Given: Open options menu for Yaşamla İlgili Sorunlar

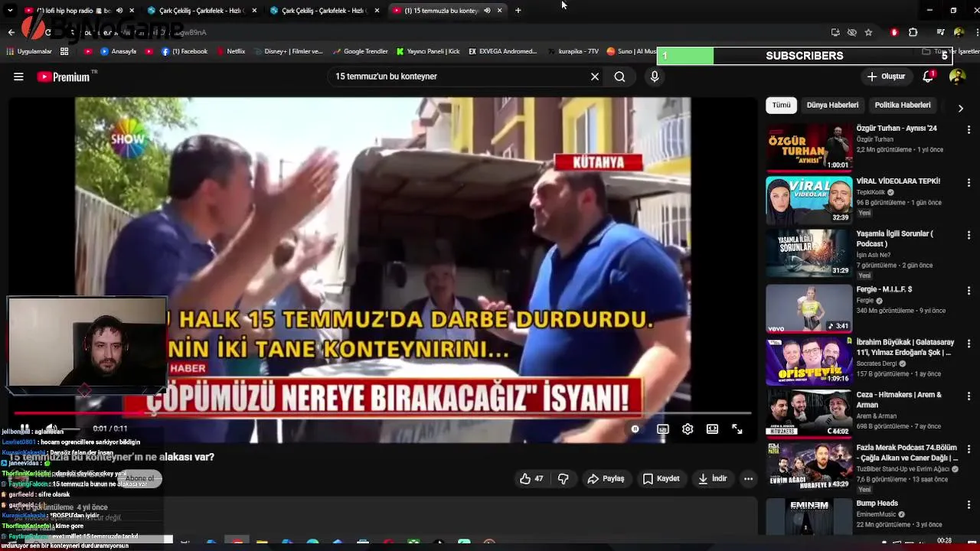Looking at the screenshot, I should click(x=969, y=236).
